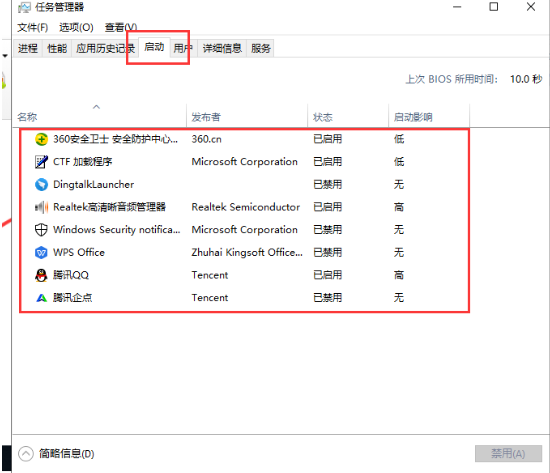
Task: Click the 腾讯企点 icon
Action: click(41, 298)
